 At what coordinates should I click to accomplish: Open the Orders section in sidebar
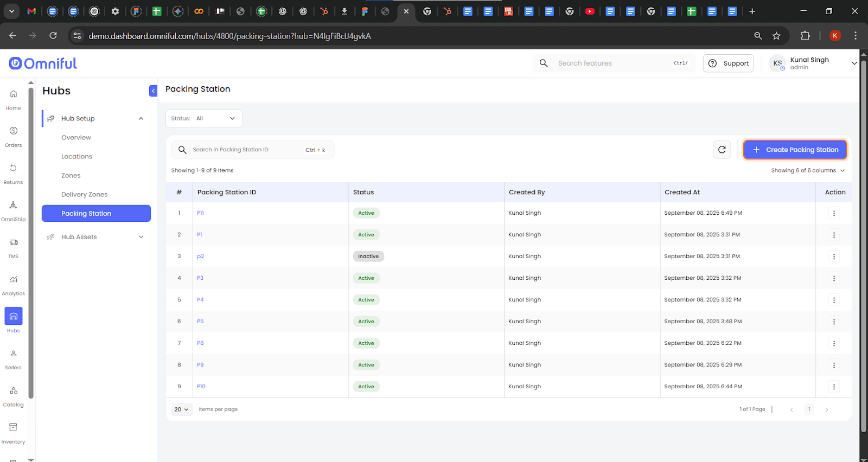pos(13,136)
